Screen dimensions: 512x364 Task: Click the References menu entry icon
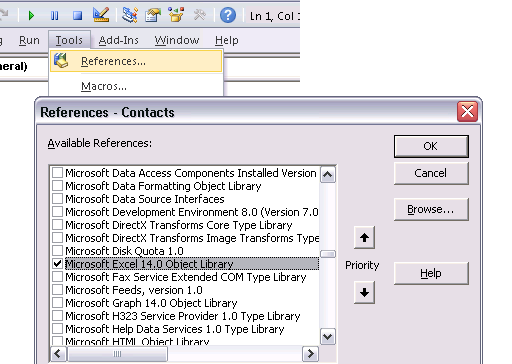pyautogui.click(x=61, y=61)
